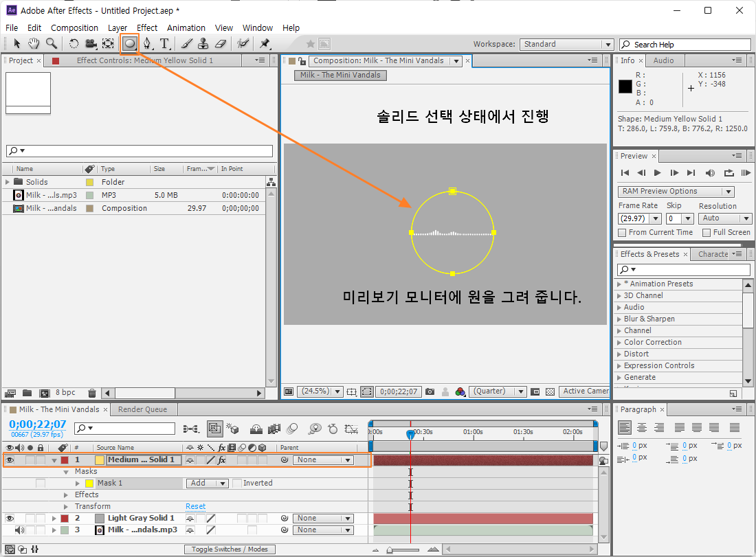Expand the Solids folder in Project
The width and height of the screenshot is (756, 557).
click(x=8, y=182)
